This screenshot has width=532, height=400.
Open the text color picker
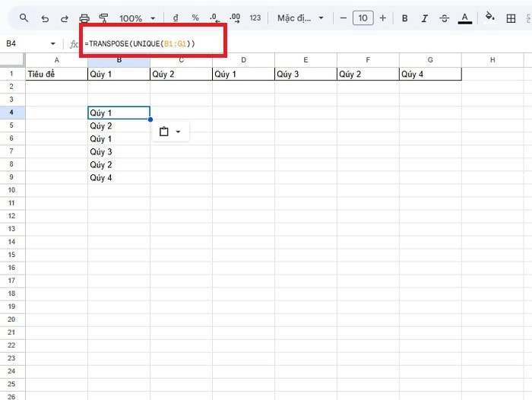(465, 18)
